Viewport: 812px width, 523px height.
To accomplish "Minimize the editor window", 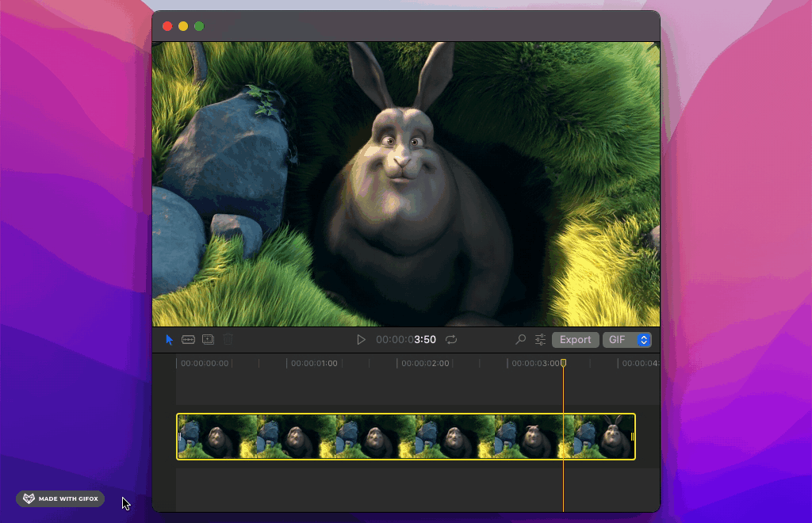I will 183,26.
